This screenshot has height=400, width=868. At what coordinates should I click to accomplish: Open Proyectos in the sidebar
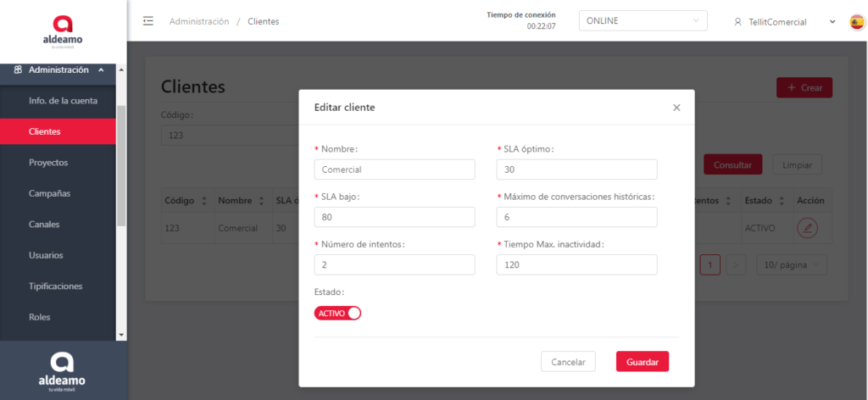coord(48,162)
